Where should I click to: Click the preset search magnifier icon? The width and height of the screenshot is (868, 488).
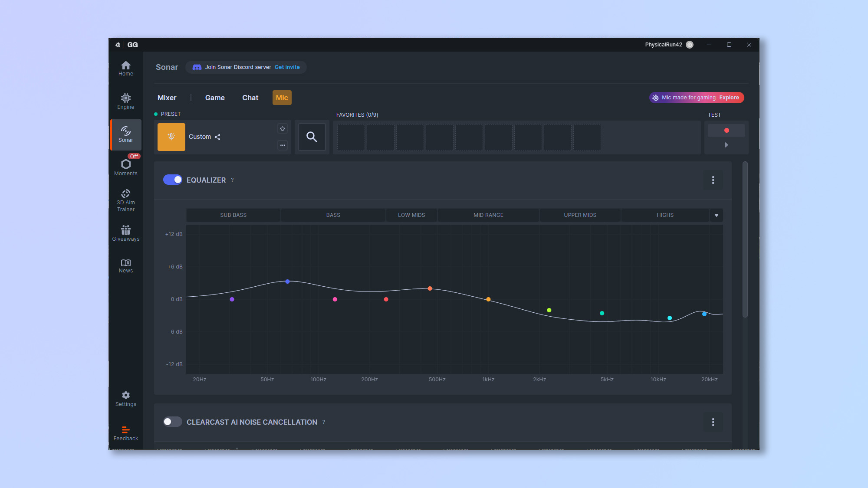coord(312,137)
